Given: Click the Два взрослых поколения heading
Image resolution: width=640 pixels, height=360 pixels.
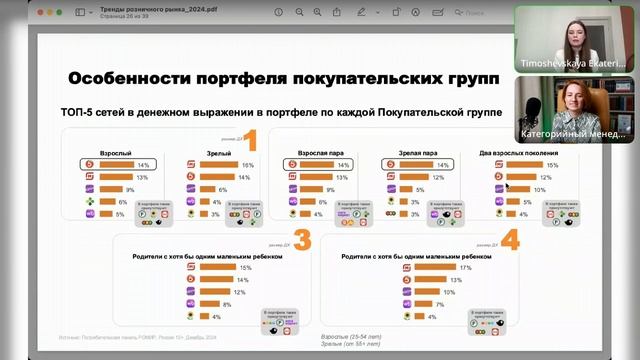Looking at the screenshot, I should click(518, 153).
